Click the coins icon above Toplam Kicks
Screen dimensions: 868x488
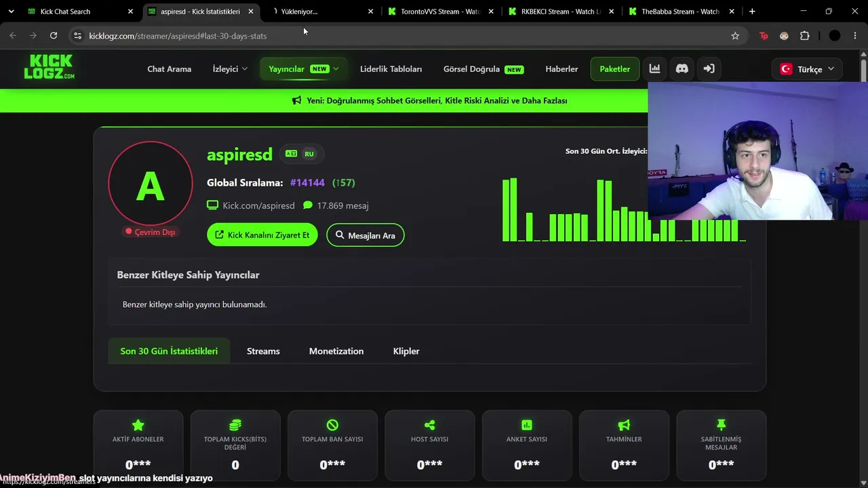235,425
